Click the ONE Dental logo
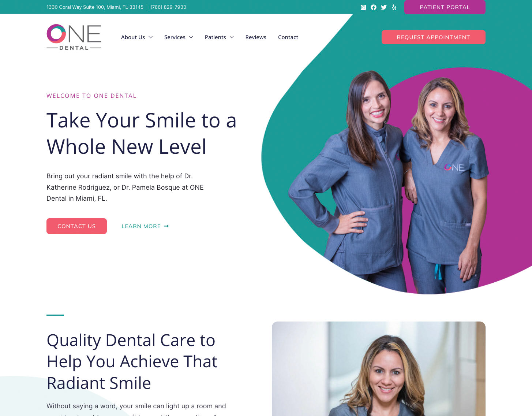 [x=74, y=37]
